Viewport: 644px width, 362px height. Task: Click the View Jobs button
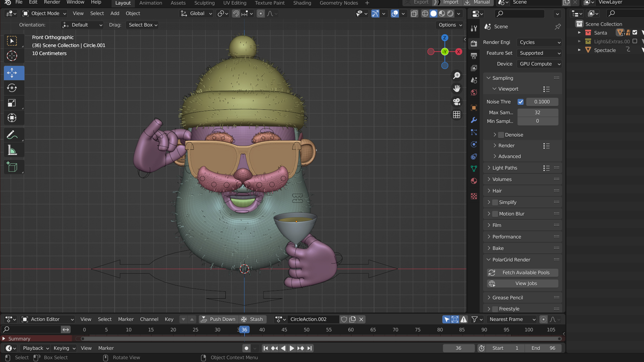pos(523,284)
